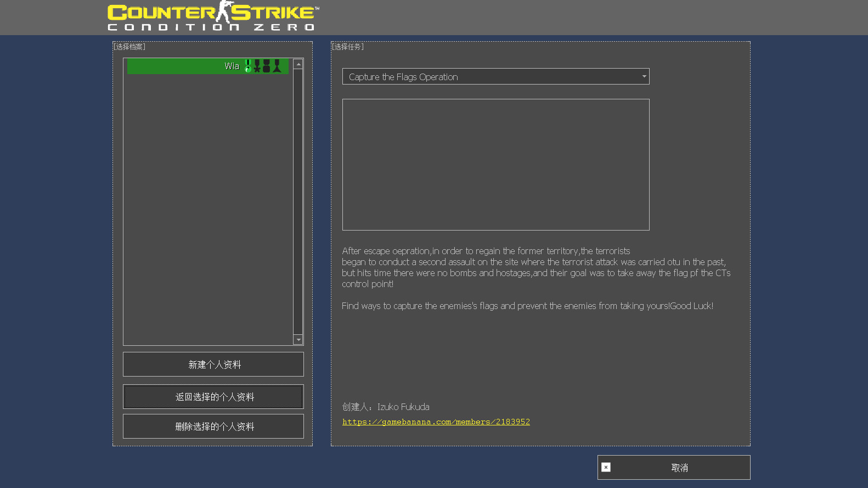Click the 新建个人资料 button
The height and width of the screenshot is (488, 868).
pyautogui.click(x=213, y=364)
